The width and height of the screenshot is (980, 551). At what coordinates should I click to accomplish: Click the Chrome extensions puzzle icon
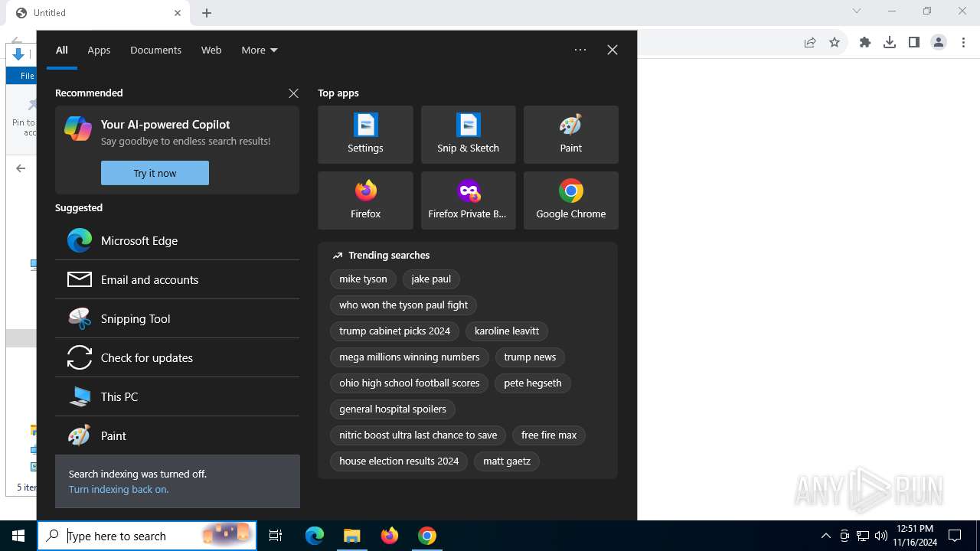coord(865,42)
